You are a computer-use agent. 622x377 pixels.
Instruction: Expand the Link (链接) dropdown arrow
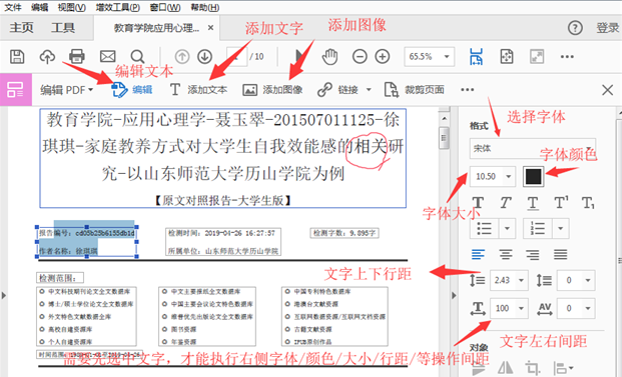coord(369,90)
